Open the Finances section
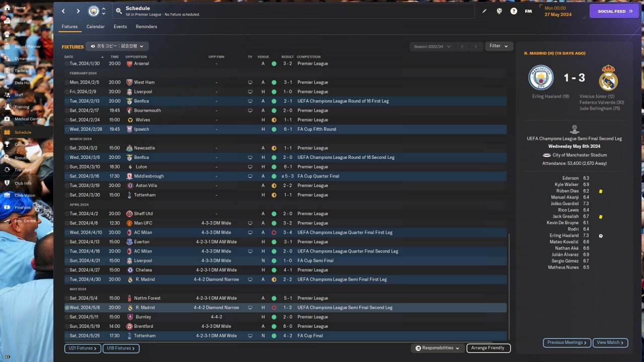644x362 pixels. point(23,207)
